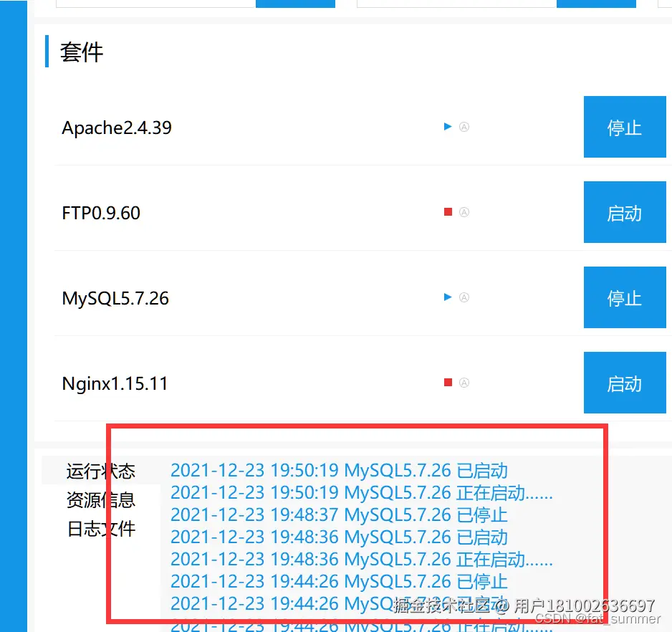The height and width of the screenshot is (632, 672).
Task: Select log entry 19:48:36 MySQL5.7.26 已启动
Action: (x=339, y=537)
